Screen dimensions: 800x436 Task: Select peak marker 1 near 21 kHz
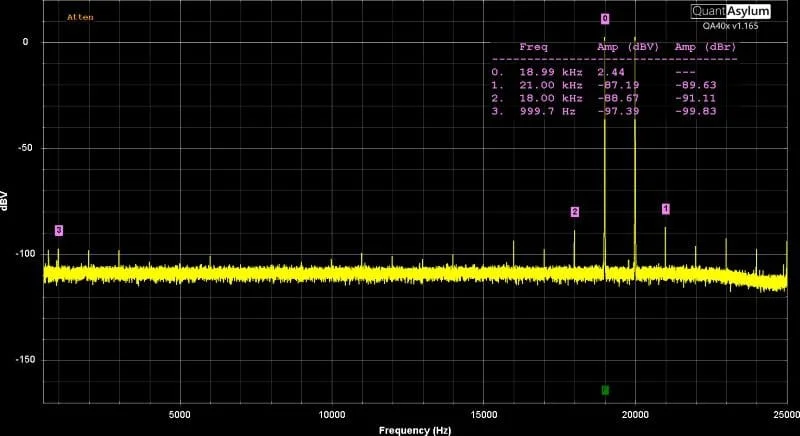(665, 209)
